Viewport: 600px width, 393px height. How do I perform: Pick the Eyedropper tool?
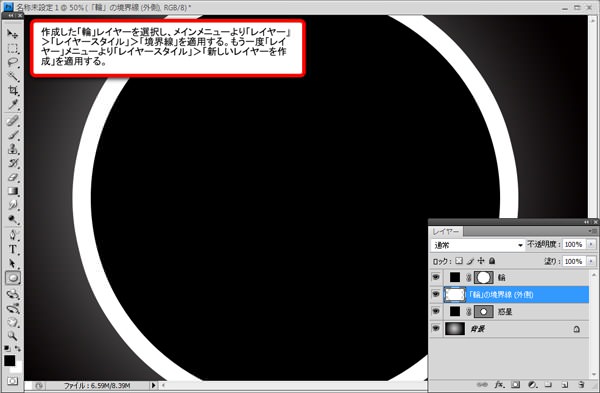[x=13, y=105]
